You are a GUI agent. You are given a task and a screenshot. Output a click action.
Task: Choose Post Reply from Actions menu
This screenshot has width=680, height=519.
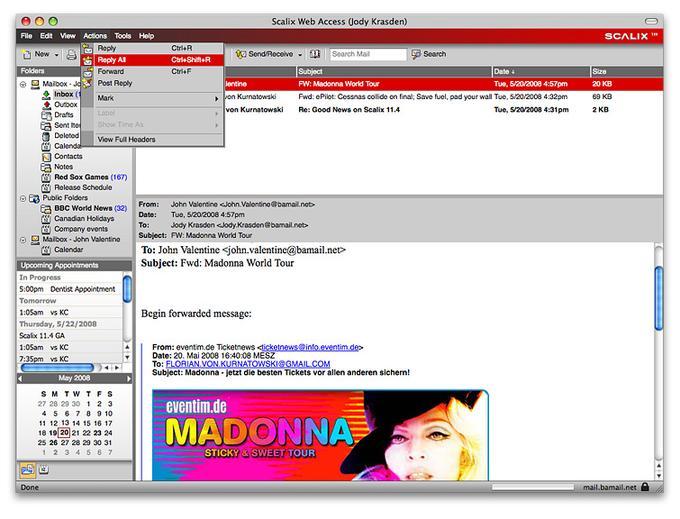coord(153,83)
